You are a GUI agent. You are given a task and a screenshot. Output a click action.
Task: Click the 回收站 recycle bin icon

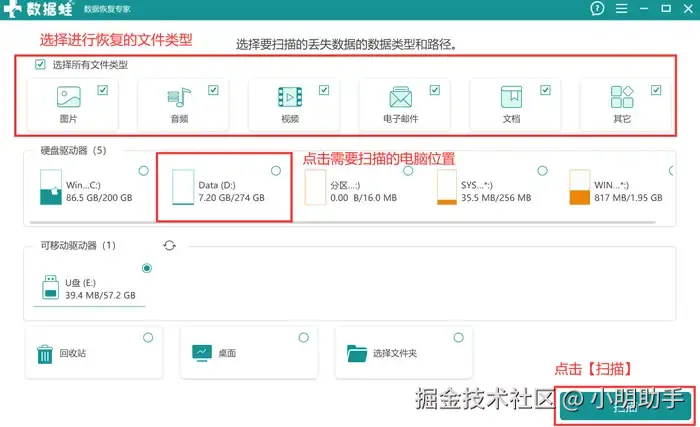(45, 354)
